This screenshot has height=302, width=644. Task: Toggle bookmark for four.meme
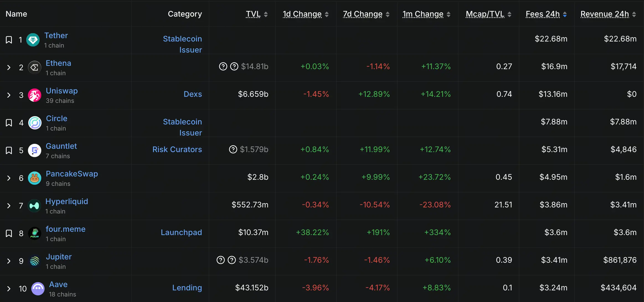tap(9, 233)
